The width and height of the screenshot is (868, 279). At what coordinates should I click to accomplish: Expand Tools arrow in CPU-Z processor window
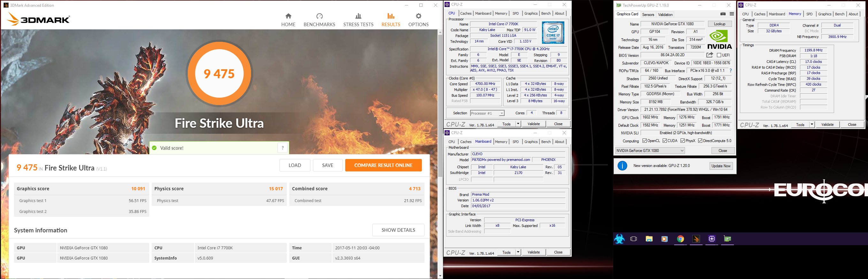[x=518, y=124]
